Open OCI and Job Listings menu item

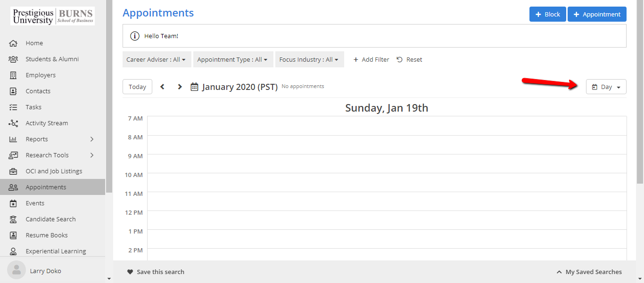point(54,171)
